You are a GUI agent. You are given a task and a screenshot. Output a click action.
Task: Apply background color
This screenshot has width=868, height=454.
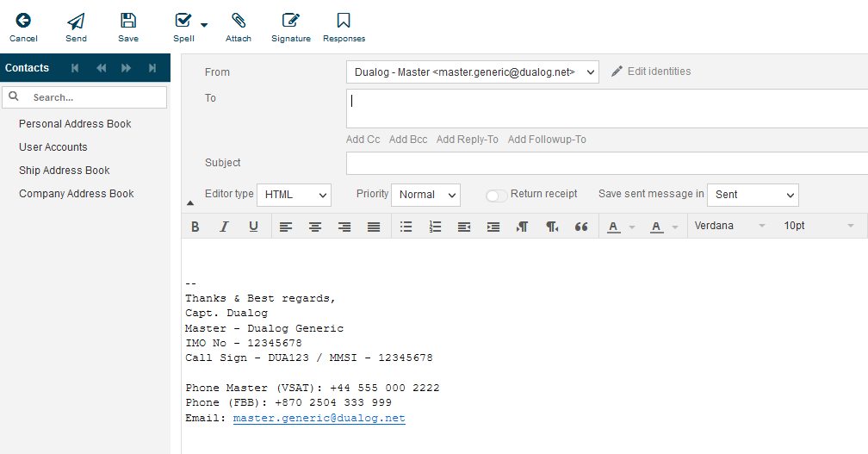pyautogui.click(x=656, y=227)
